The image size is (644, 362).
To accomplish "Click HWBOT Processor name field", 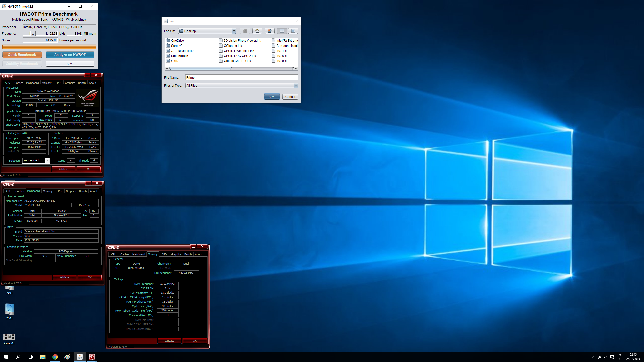I will click(60, 27).
